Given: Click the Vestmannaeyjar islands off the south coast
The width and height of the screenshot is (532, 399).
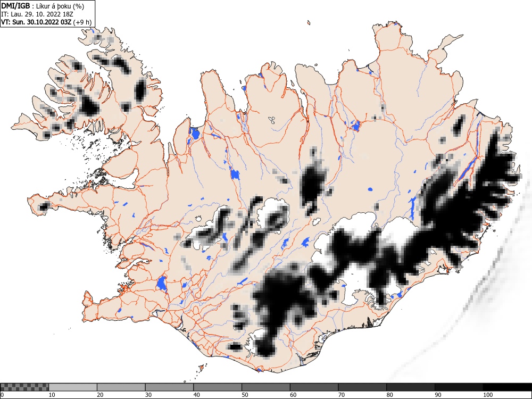Looking at the screenshot, I should 202,368.
